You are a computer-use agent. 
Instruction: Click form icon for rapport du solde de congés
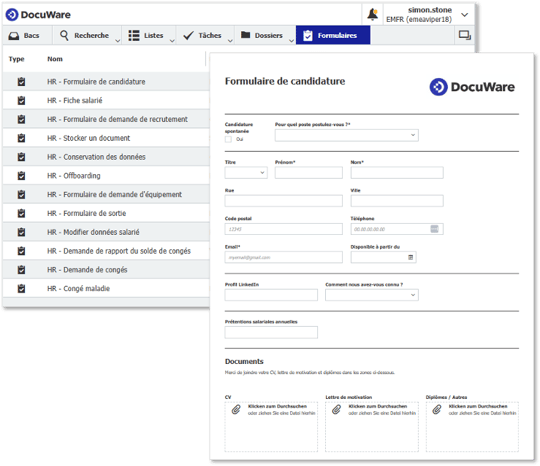pyautogui.click(x=21, y=251)
